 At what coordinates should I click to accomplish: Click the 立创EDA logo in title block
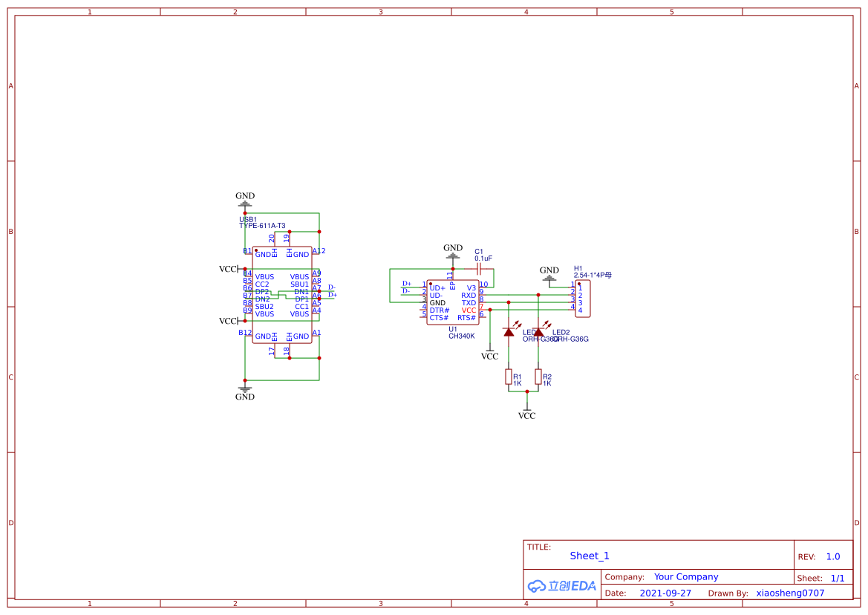coord(561,585)
